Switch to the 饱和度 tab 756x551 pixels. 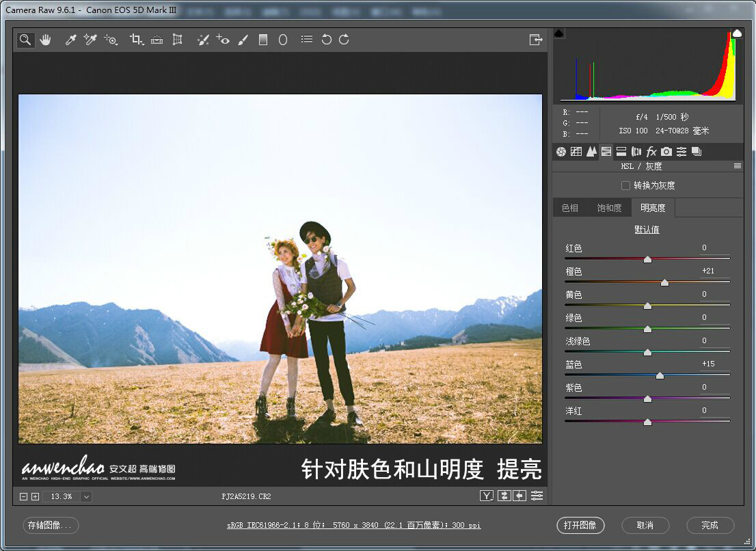(610, 208)
